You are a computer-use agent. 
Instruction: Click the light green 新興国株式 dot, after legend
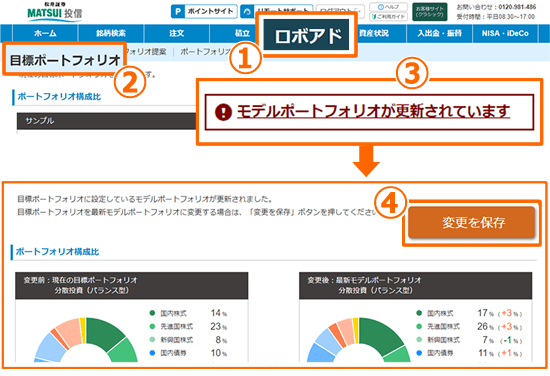pos(419,340)
